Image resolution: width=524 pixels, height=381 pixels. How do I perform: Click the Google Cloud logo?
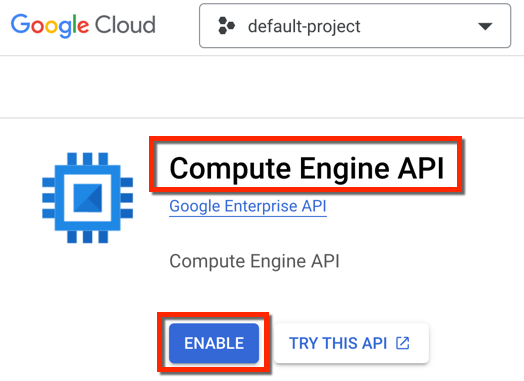click(x=83, y=25)
